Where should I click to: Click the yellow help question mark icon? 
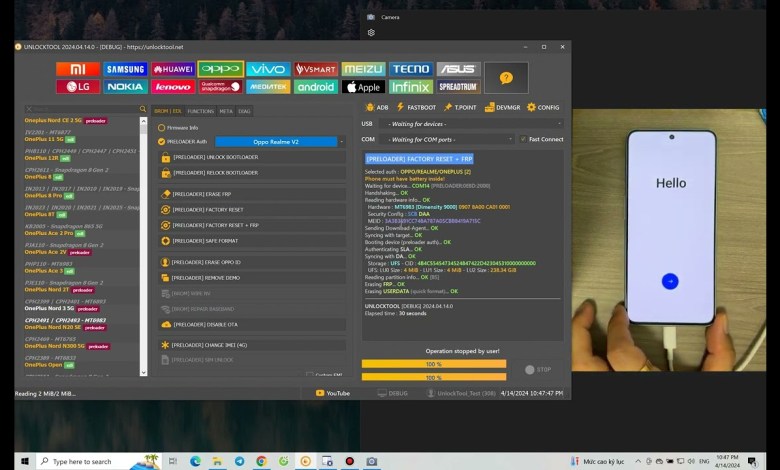point(506,77)
